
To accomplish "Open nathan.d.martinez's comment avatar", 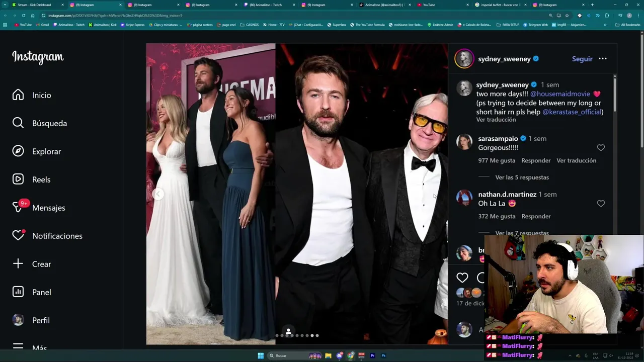I will coord(464,198).
